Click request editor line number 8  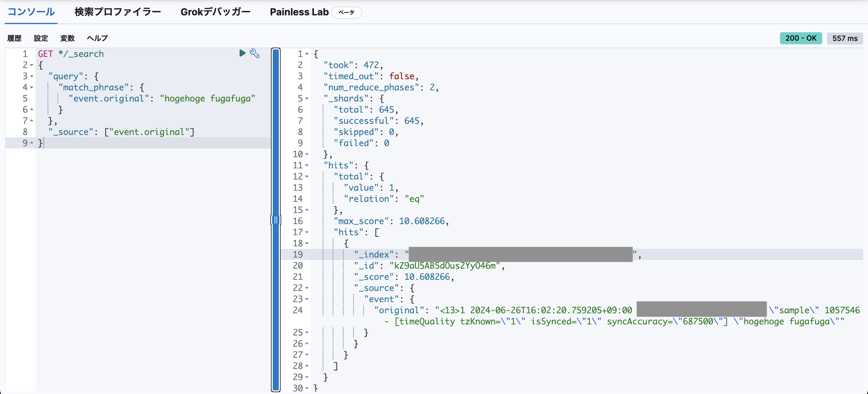25,132
